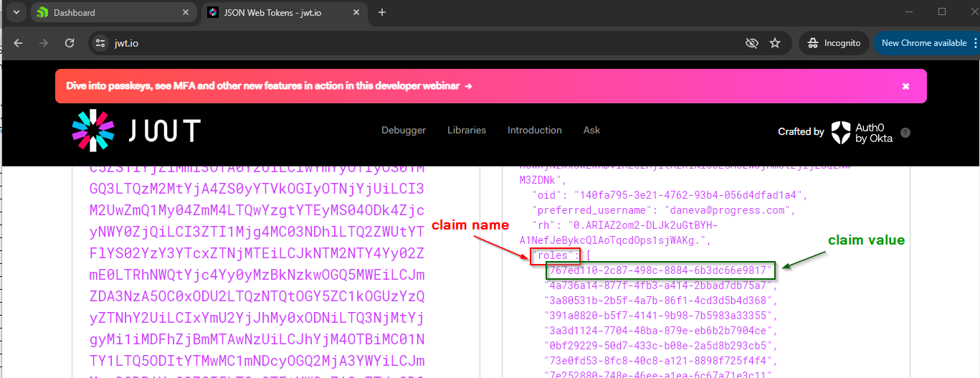The width and height of the screenshot is (980, 378).
Task: Go forward to the next page
Action: [44, 43]
